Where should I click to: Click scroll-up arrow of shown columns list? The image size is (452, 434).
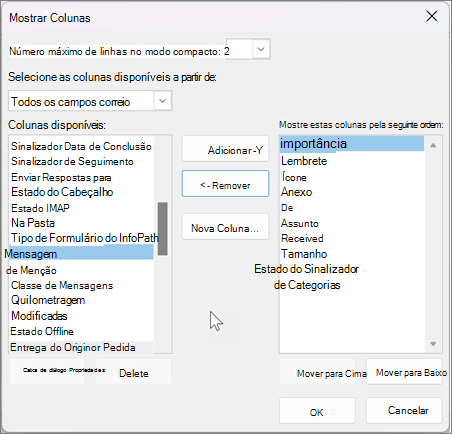pos(433,145)
